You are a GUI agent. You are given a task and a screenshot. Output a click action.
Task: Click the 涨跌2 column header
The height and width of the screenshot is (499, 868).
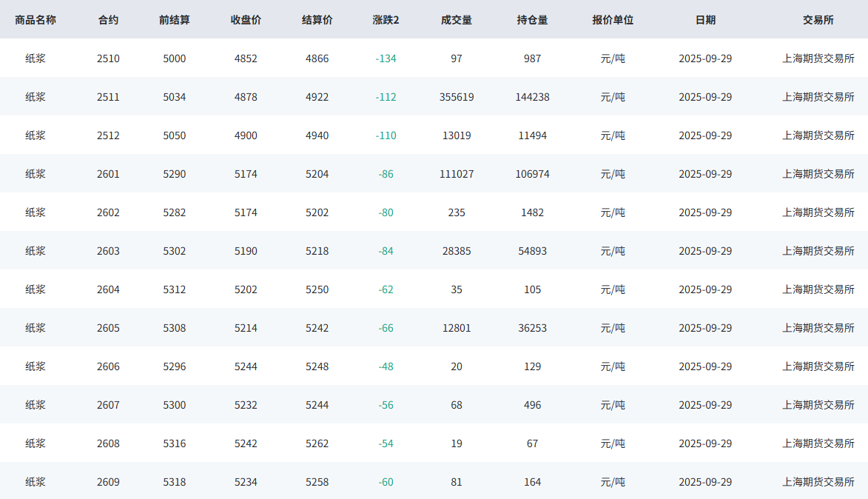386,20
